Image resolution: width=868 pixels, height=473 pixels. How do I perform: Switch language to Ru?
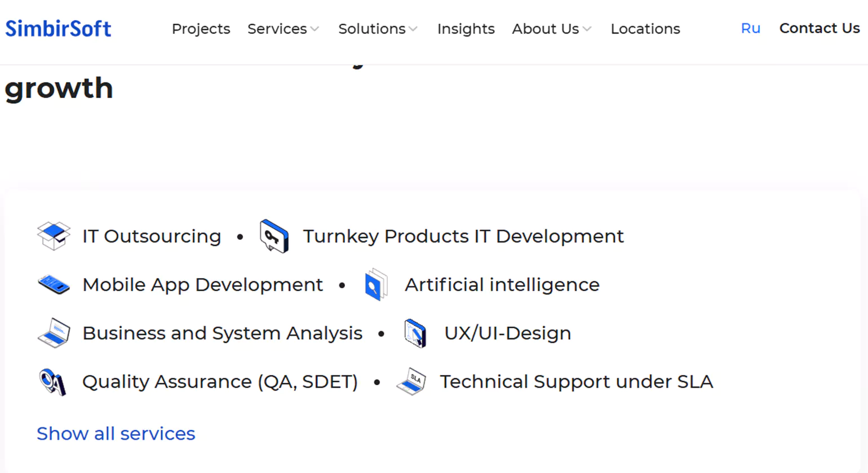(x=750, y=28)
